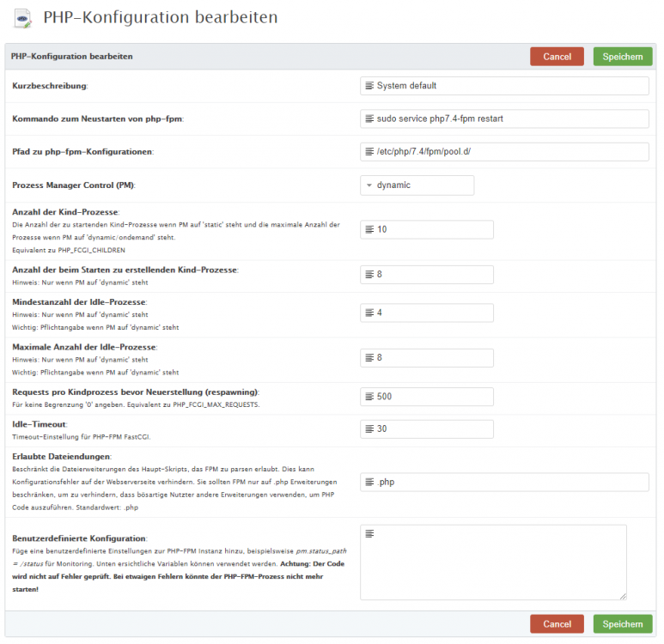Viewport: 664px width, 644px height.
Task: Click the text icon in the pool.d path field
Action: 369,152
